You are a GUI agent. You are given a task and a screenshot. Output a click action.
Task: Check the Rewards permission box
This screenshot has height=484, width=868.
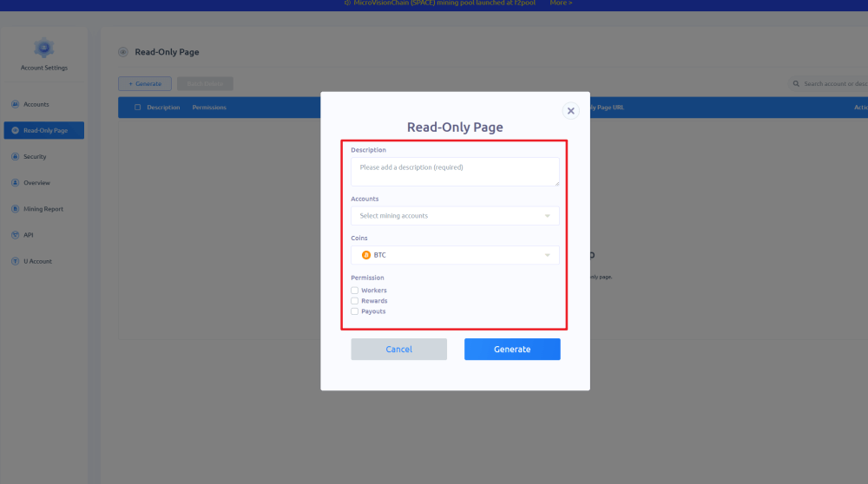354,301
